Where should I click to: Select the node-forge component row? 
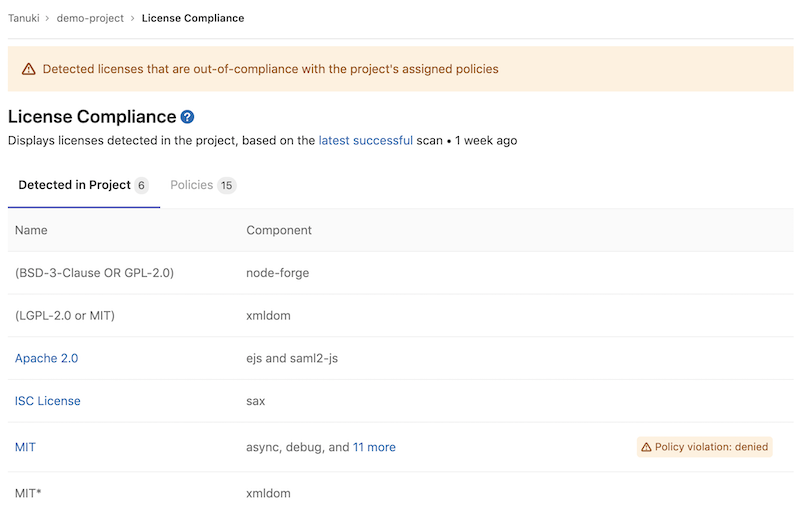tap(277, 272)
